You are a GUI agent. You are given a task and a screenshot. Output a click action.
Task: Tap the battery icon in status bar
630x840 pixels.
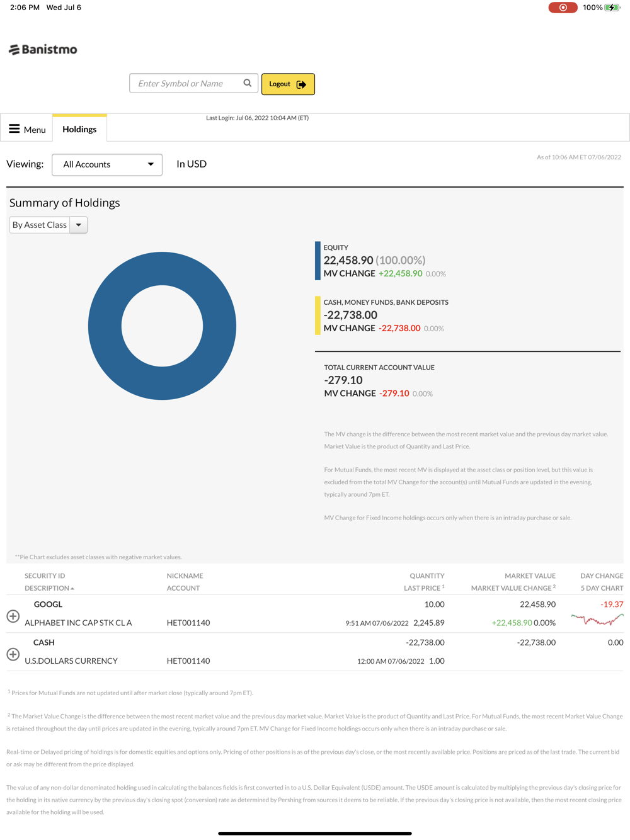tap(612, 8)
